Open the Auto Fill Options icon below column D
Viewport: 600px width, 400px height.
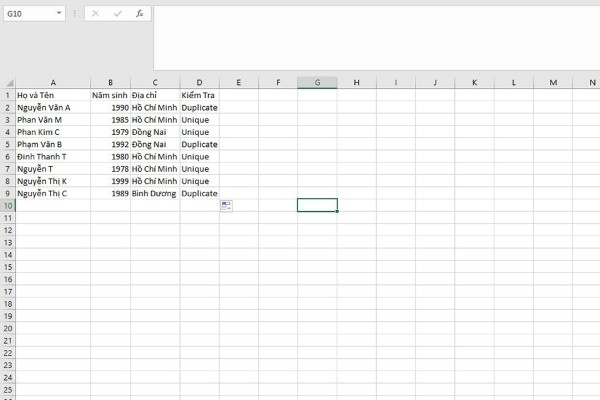point(226,205)
